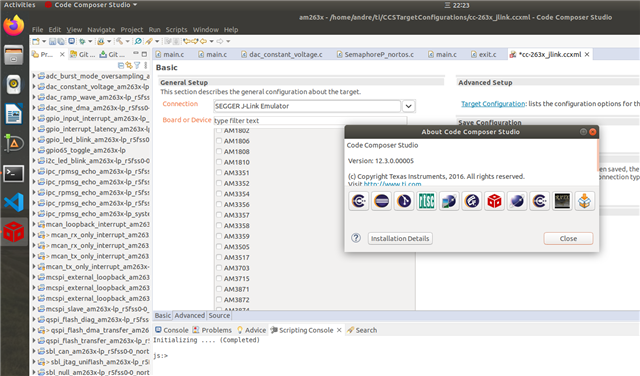Screen dimensions: 640x376
Task: Click the Eclipse logo icon in About dialog
Action: click(382, 201)
